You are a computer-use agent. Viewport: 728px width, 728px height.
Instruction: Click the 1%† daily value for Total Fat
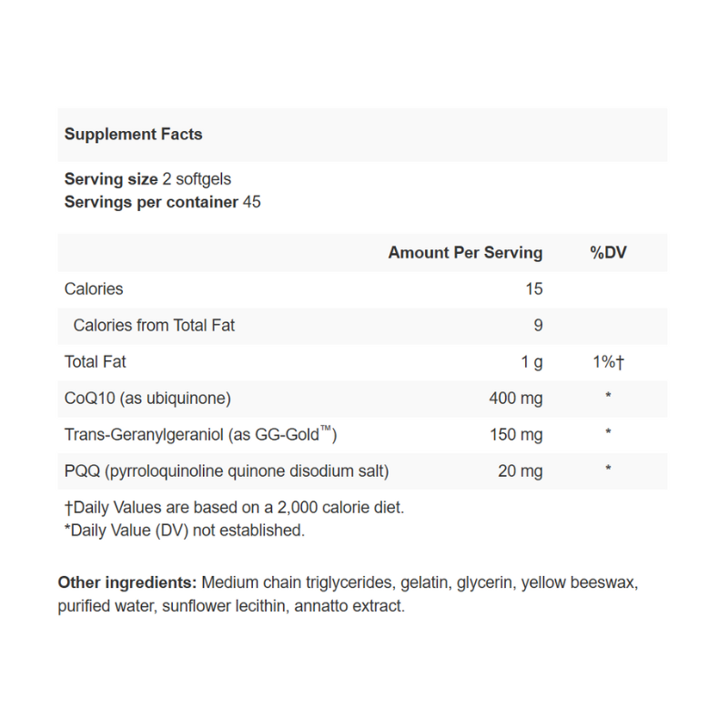(608, 362)
